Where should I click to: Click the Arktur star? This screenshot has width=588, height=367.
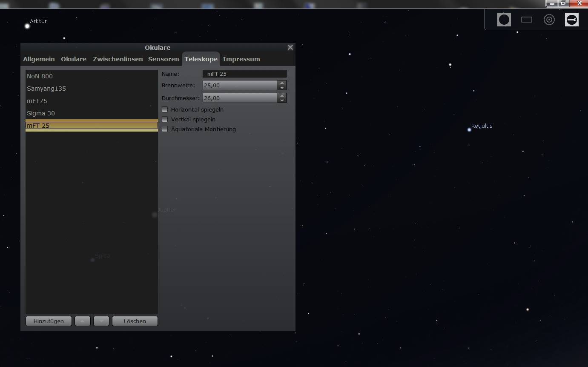[x=27, y=26]
